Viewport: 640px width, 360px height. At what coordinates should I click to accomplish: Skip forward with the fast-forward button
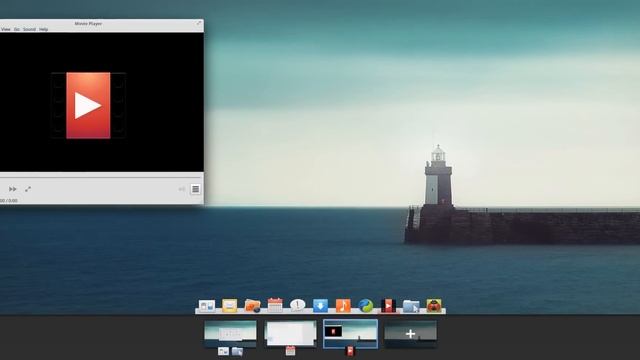(13, 189)
